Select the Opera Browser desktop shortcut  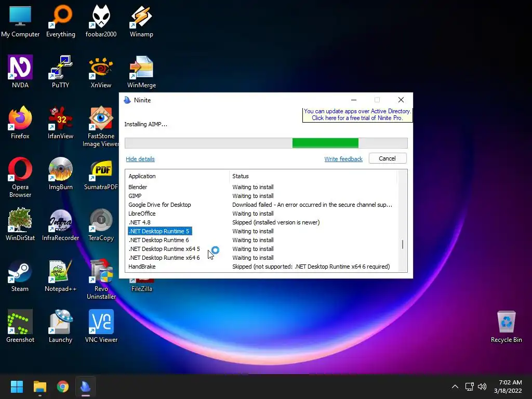click(20, 177)
